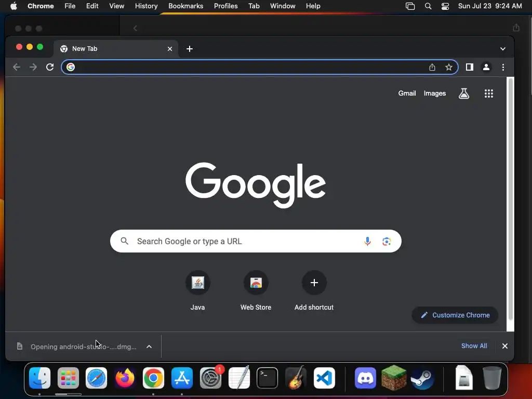Expand the tab search chevron
532x399 pixels.
503,49
